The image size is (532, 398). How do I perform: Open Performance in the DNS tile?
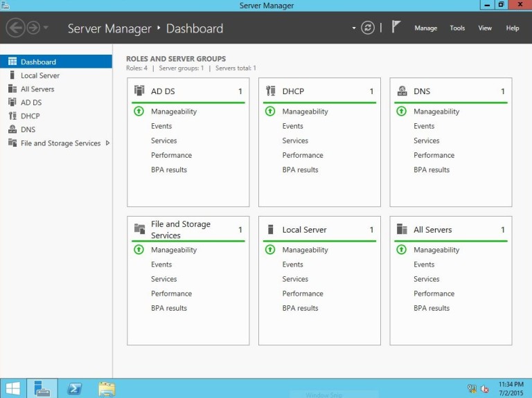pos(434,155)
